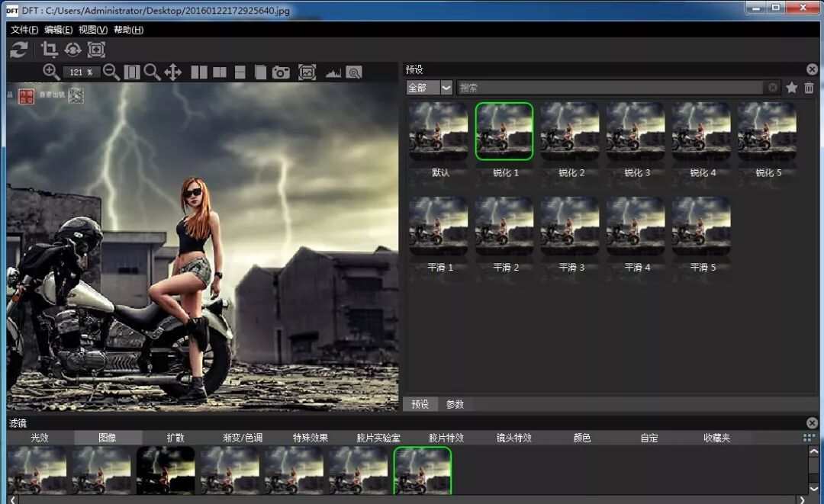Open the histogram display
The height and width of the screenshot is (504, 824).
coord(333,72)
